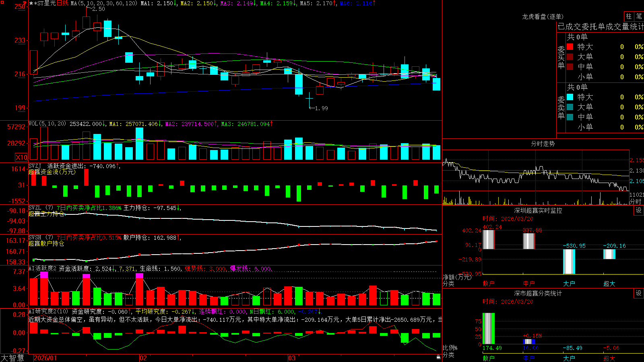
Task: Click the 日线 period label
Action: [62, 3]
